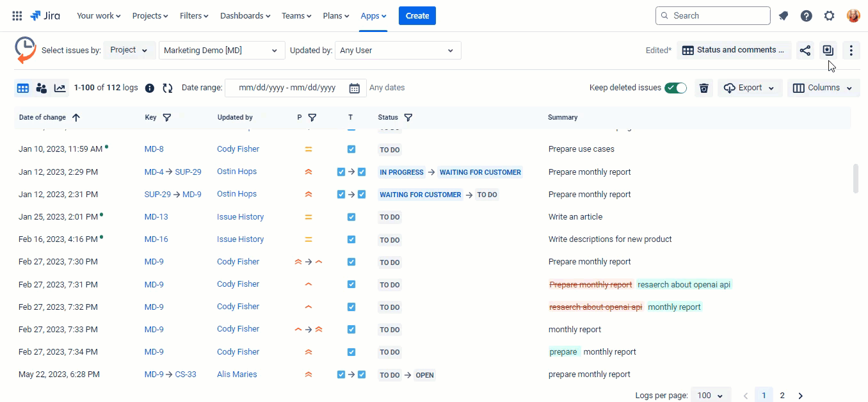Toggle the Keep deleted issues switch
868x402 pixels.
[675, 88]
